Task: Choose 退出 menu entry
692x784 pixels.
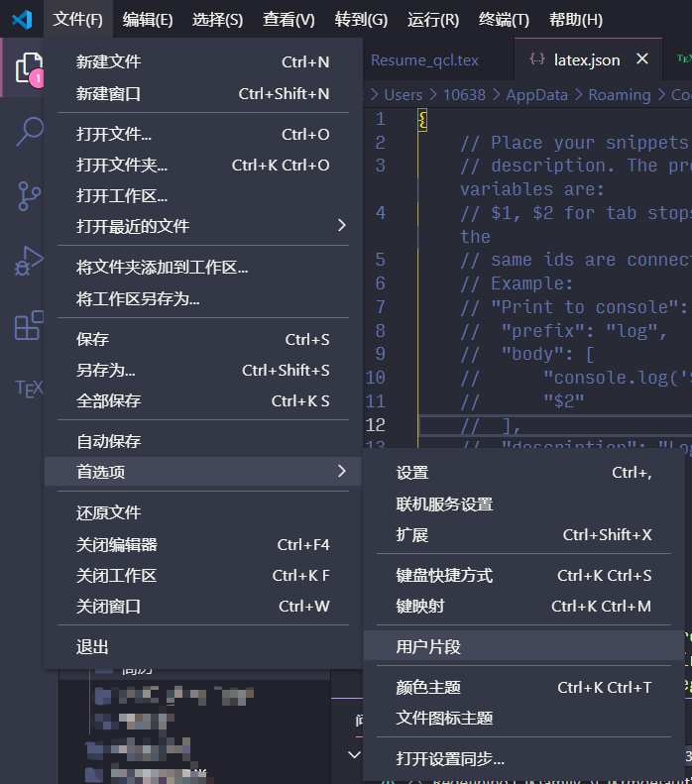Action: click(203, 647)
